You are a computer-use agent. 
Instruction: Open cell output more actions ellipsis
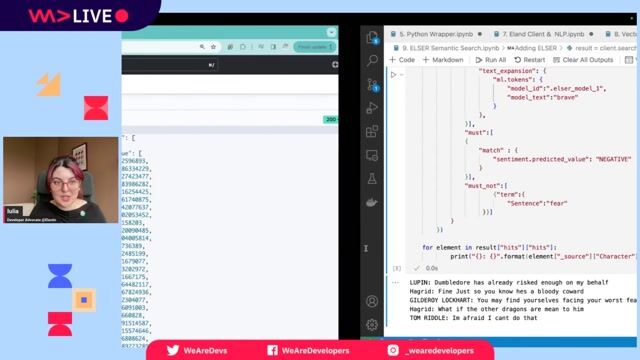coord(395,282)
